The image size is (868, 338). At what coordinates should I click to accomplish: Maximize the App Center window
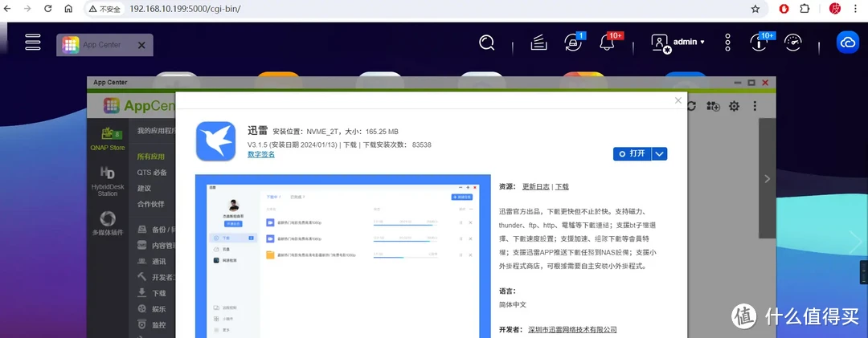pos(751,83)
